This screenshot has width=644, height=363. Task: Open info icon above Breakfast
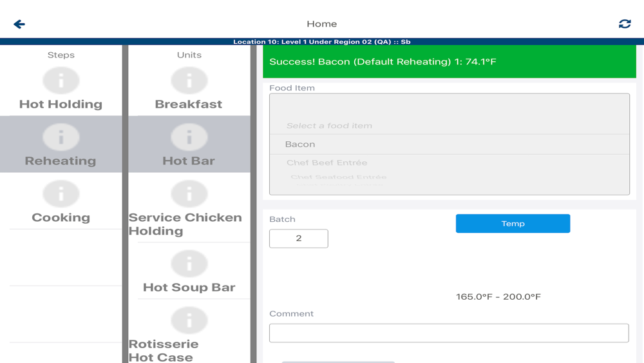click(x=189, y=81)
